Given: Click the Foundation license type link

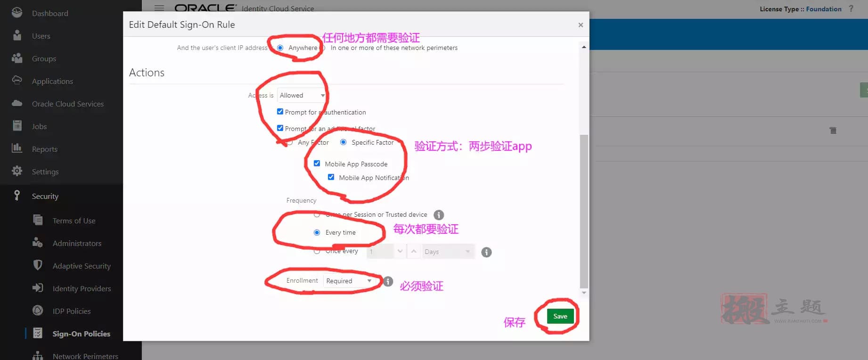Looking at the screenshot, I should coord(824,9).
